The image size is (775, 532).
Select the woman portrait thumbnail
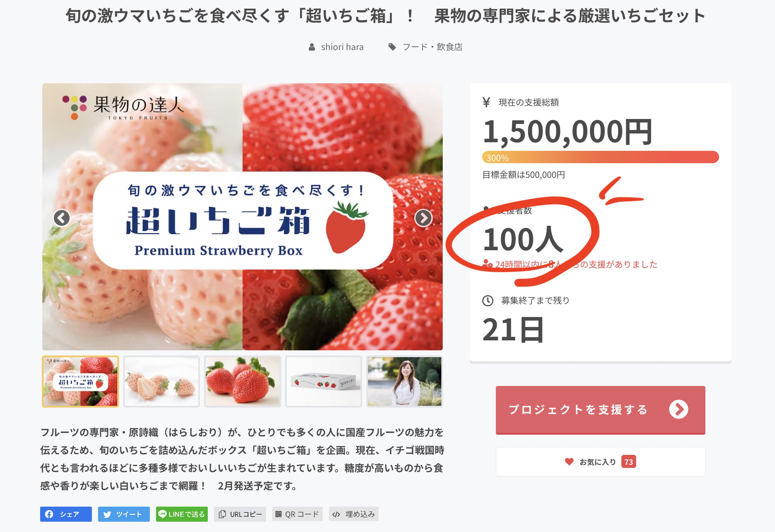405,382
